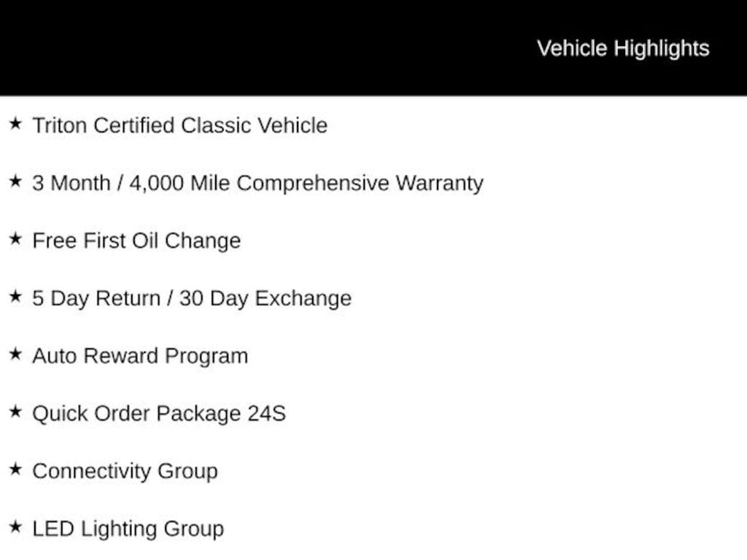747x560 pixels.
Task: Select the 30 Day Exchange text
Action: point(265,298)
